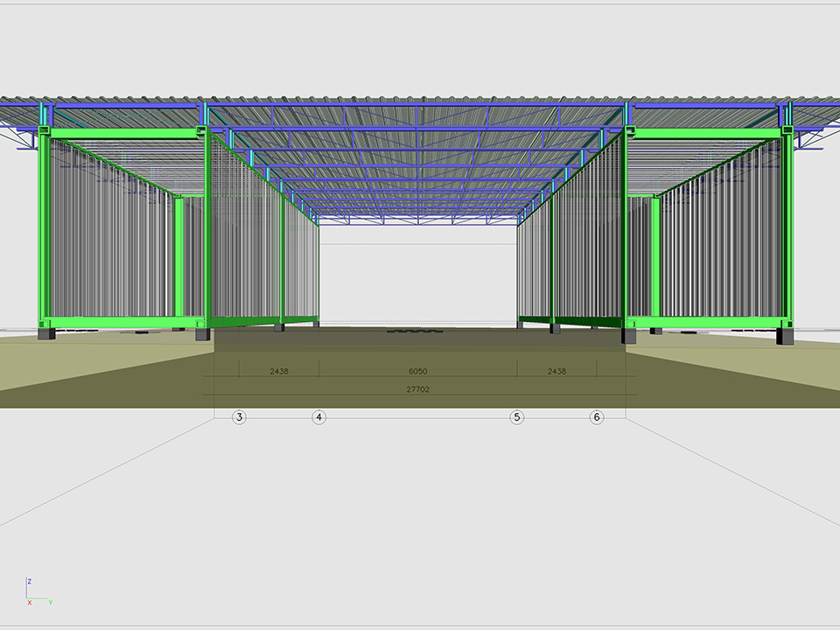Viewport: 840px width, 630px height.
Task: Pick the green bottom rail of right container
Action: [700, 322]
